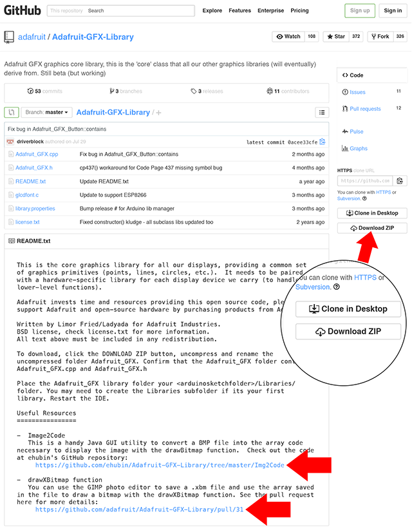The height and width of the screenshot is (532, 412).
Task: Copy clone URL with the clipboard icon
Action: tap(400, 181)
